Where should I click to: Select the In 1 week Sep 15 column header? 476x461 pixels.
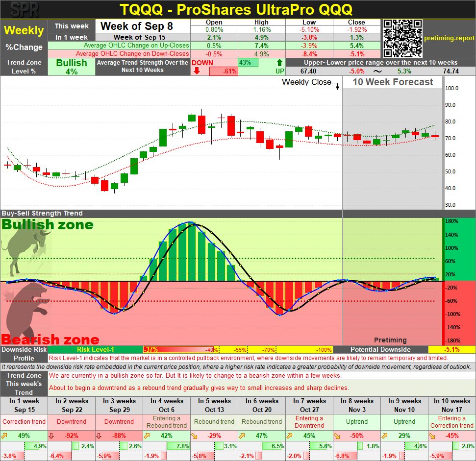point(24,405)
